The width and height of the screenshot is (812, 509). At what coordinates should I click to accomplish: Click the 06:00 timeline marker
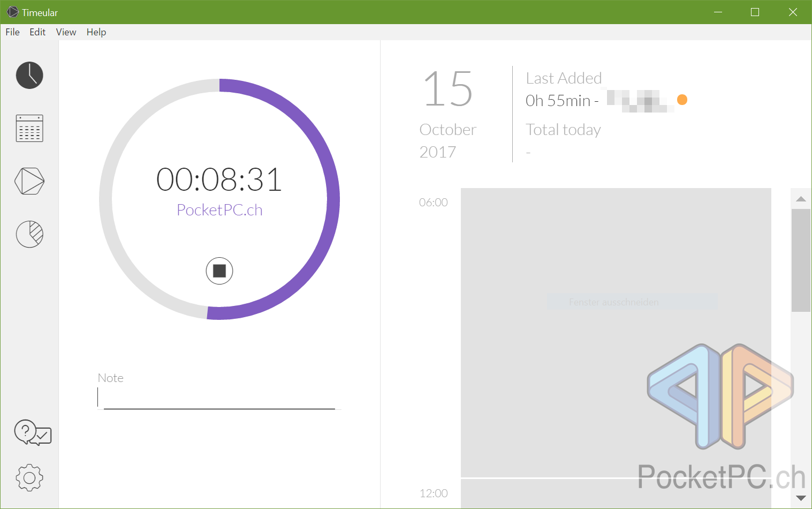pyautogui.click(x=433, y=203)
